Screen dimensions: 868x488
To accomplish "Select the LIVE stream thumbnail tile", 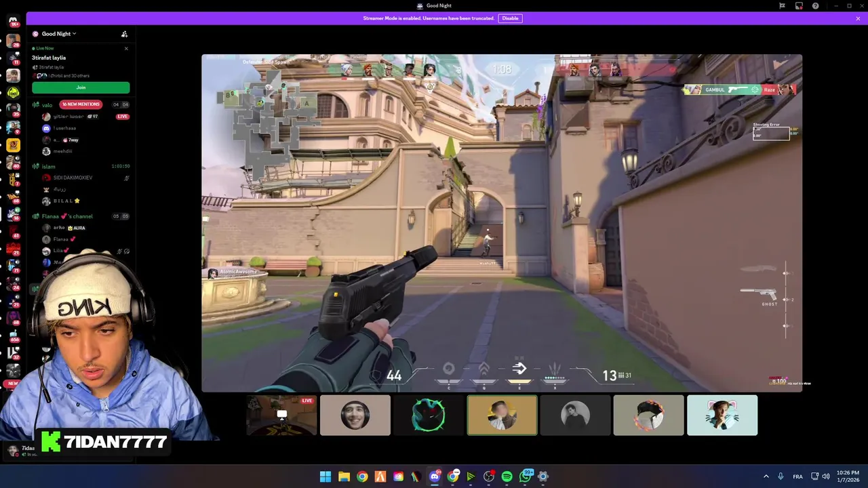I will point(281,415).
